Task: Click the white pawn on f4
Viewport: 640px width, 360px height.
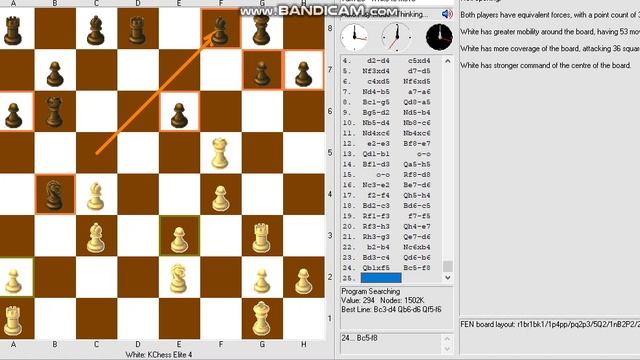Action: [220, 198]
